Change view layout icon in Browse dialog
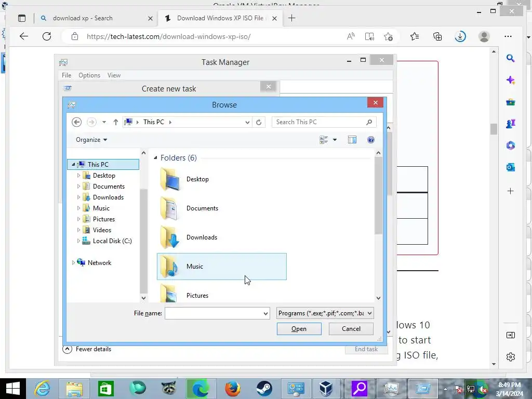Viewport: 532px width, 399px height. click(324, 140)
